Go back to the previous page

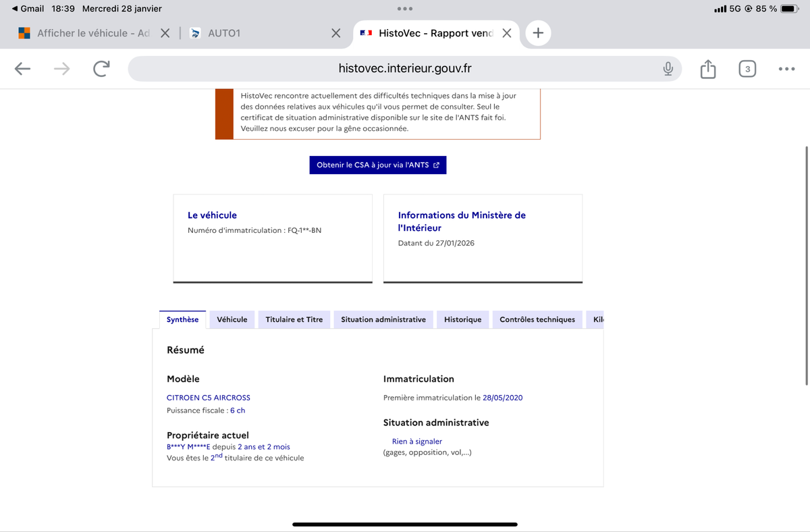pyautogui.click(x=22, y=68)
